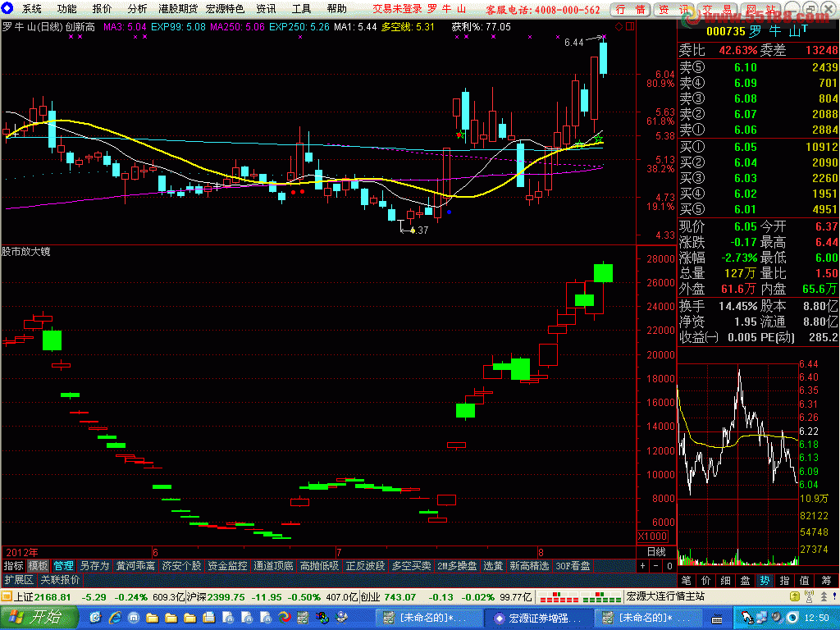Select the 指标 tab
This screenshot has width=840, height=630.
(x=13, y=566)
